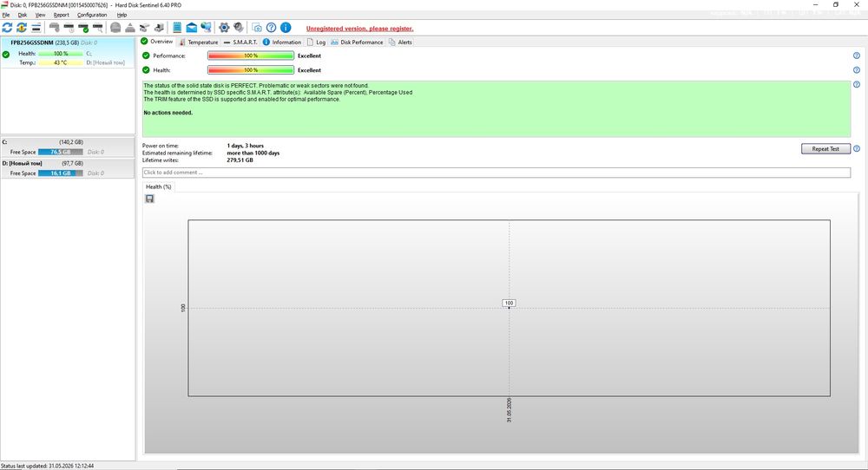Click the sidebar Health 100 % green bar

coord(61,54)
